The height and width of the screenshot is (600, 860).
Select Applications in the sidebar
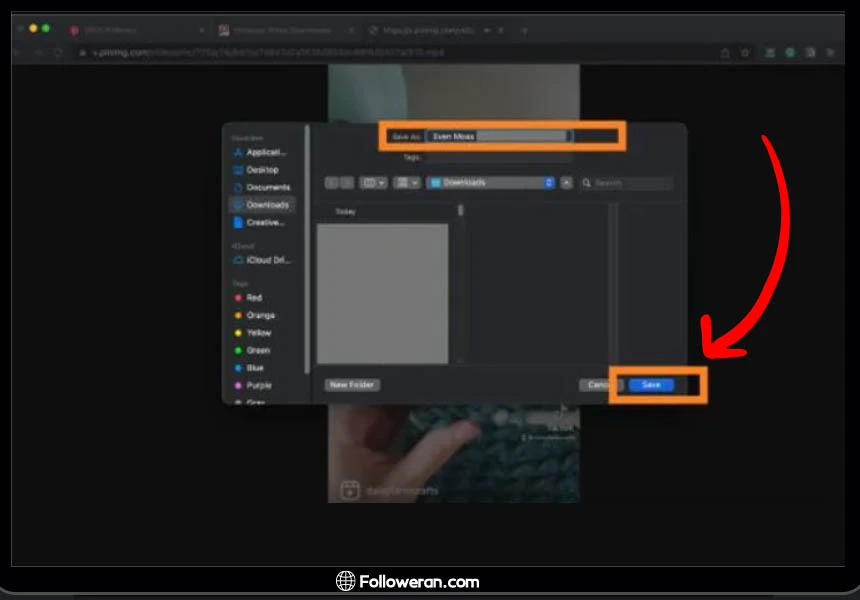pyautogui.click(x=265, y=153)
